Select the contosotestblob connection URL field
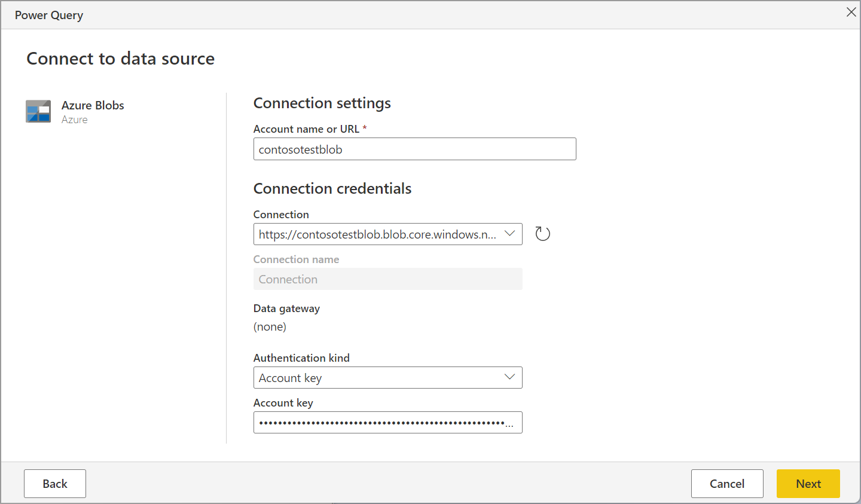The height and width of the screenshot is (504, 861). (x=377, y=234)
